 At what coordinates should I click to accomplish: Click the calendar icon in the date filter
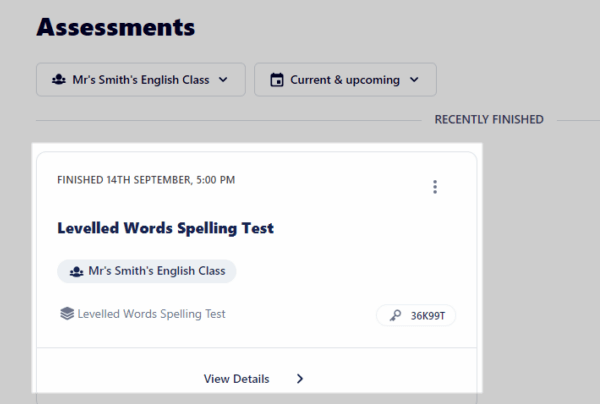click(x=277, y=80)
